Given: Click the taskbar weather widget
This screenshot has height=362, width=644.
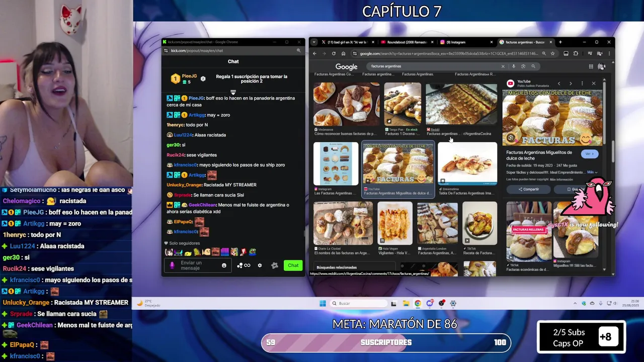Looking at the screenshot, I should tap(149, 303).
